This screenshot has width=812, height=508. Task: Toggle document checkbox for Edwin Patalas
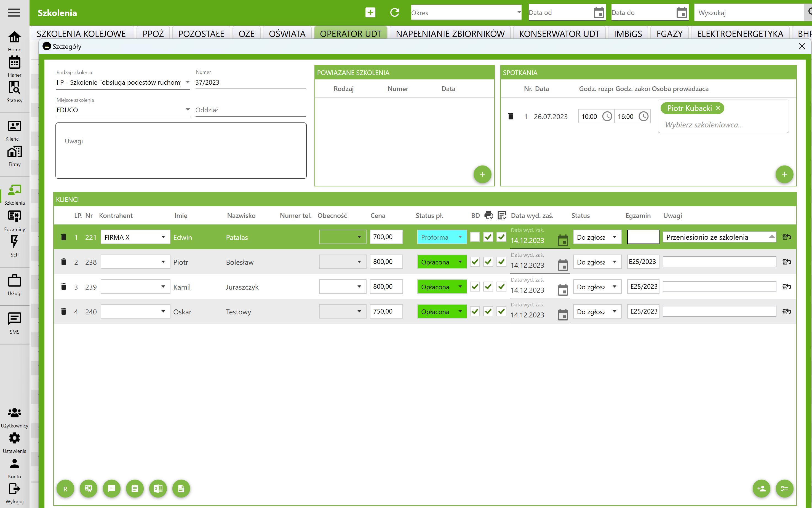click(x=501, y=237)
